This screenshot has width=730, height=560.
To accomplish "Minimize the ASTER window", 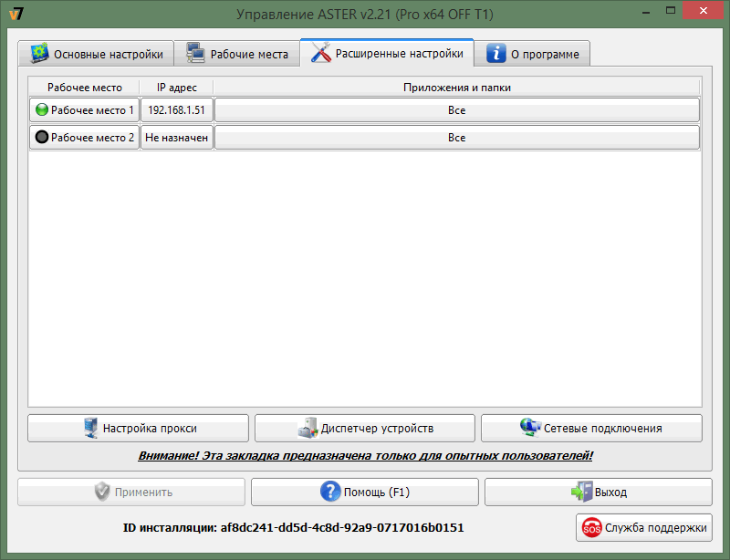I will (646, 11).
